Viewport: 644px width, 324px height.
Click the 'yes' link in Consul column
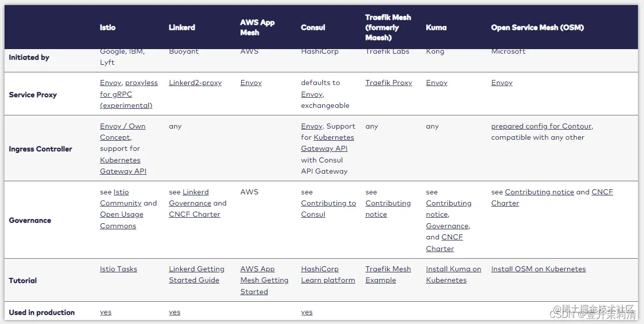[x=307, y=312]
